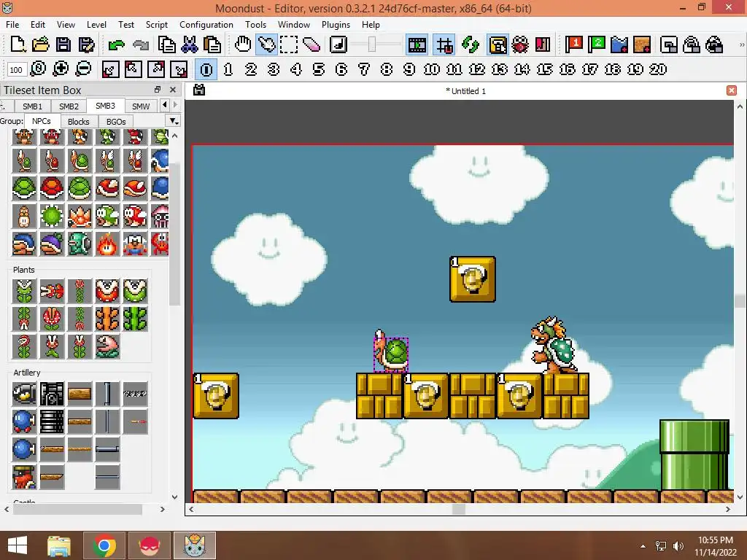Open the Level menu
Viewport: 747px width, 560px height.
[x=96, y=24]
